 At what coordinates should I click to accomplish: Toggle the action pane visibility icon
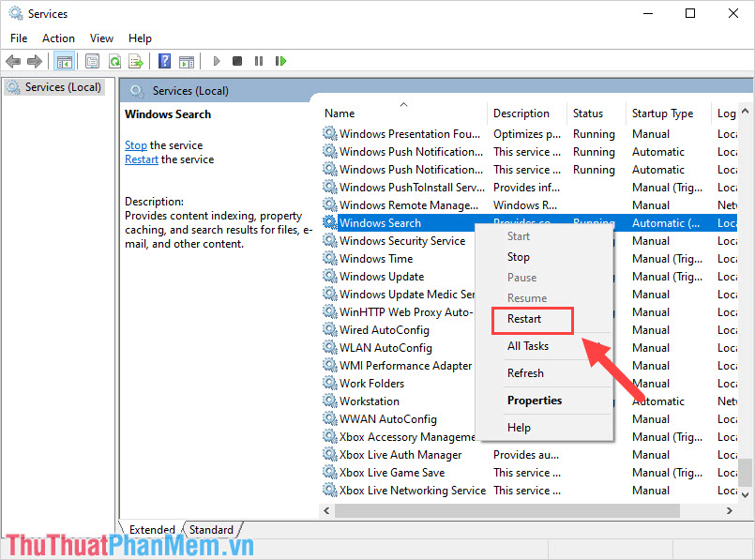point(187,60)
